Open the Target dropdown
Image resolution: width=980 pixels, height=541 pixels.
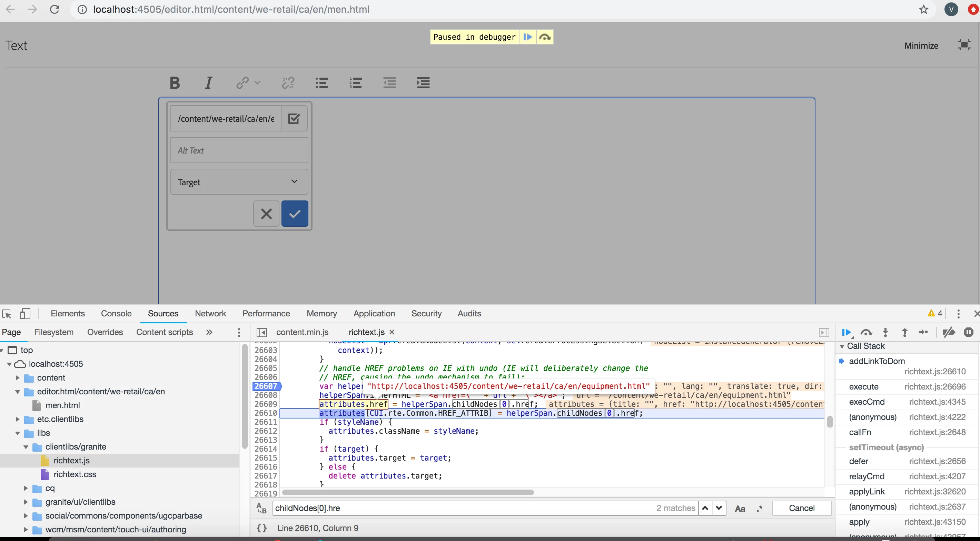239,182
